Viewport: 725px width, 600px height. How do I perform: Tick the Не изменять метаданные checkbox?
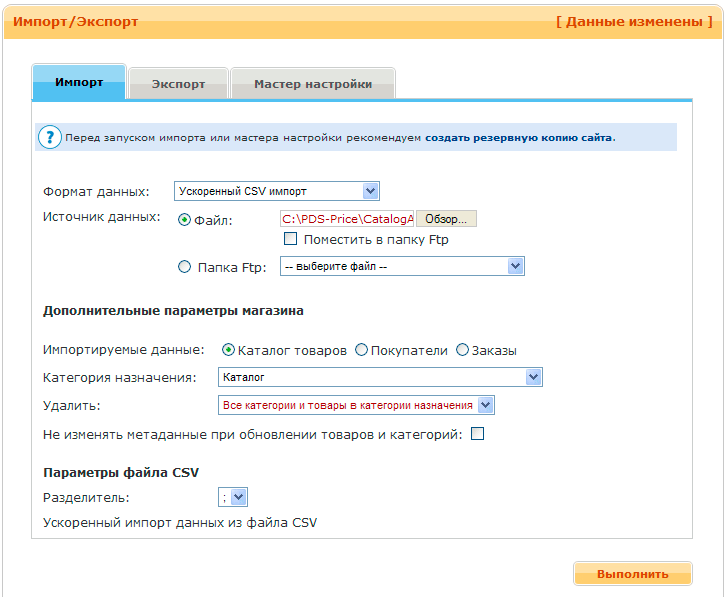pos(477,434)
